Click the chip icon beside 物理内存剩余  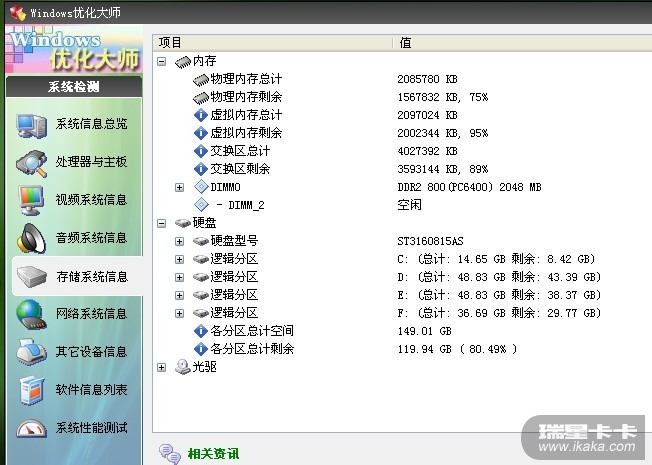click(201, 97)
